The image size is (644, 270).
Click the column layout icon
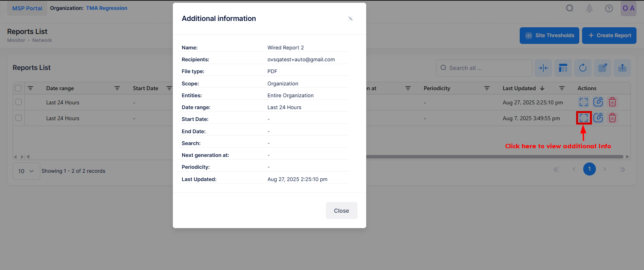(563, 68)
